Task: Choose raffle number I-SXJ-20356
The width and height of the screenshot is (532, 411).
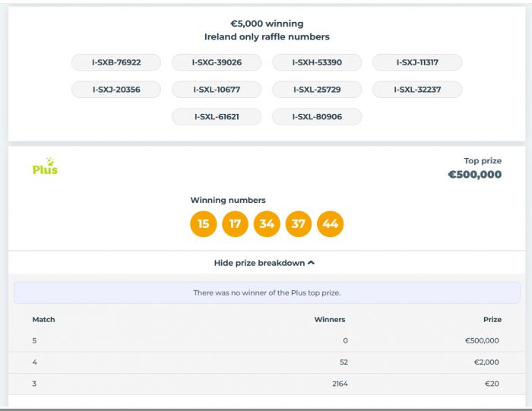Action: pyautogui.click(x=116, y=90)
